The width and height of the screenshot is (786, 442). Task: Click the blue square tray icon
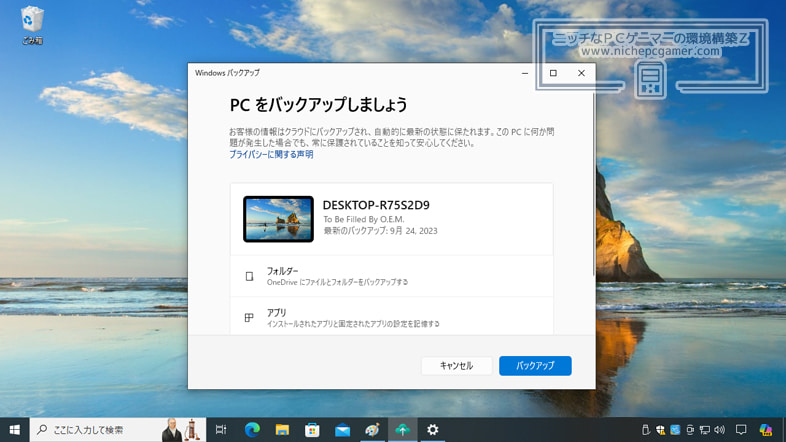pyautogui.click(x=675, y=429)
